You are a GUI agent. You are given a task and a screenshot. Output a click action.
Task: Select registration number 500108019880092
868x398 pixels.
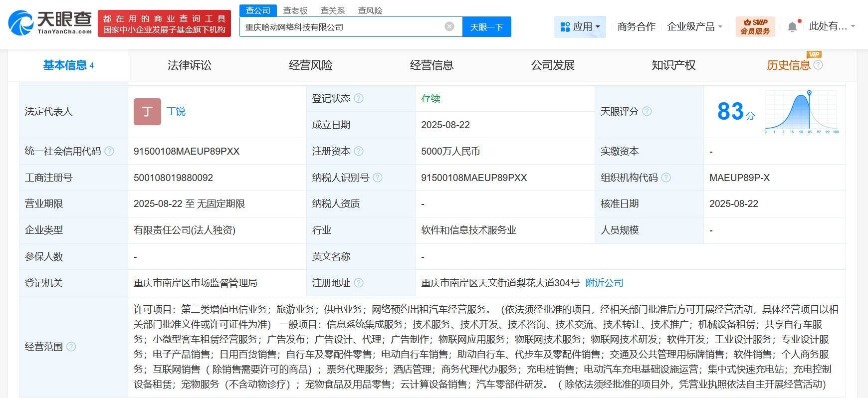[x=173, y=178]
